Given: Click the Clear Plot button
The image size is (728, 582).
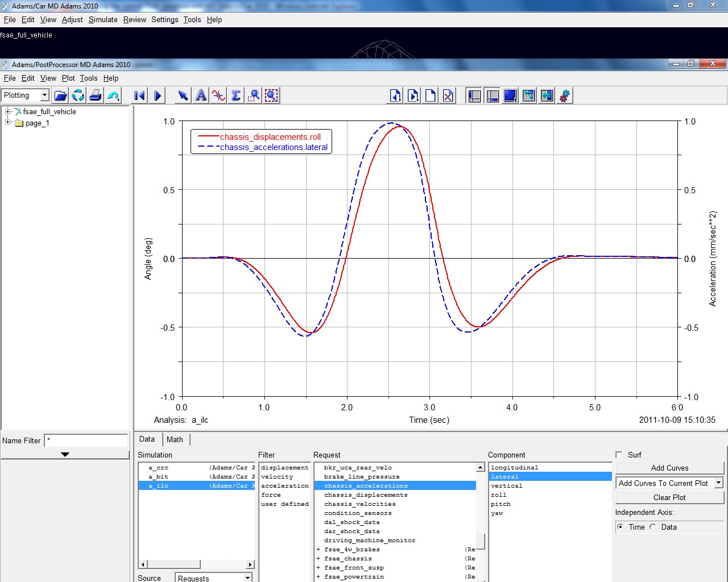Looking at the screenshot, I should pyautogui.click(x=669, y=497).
